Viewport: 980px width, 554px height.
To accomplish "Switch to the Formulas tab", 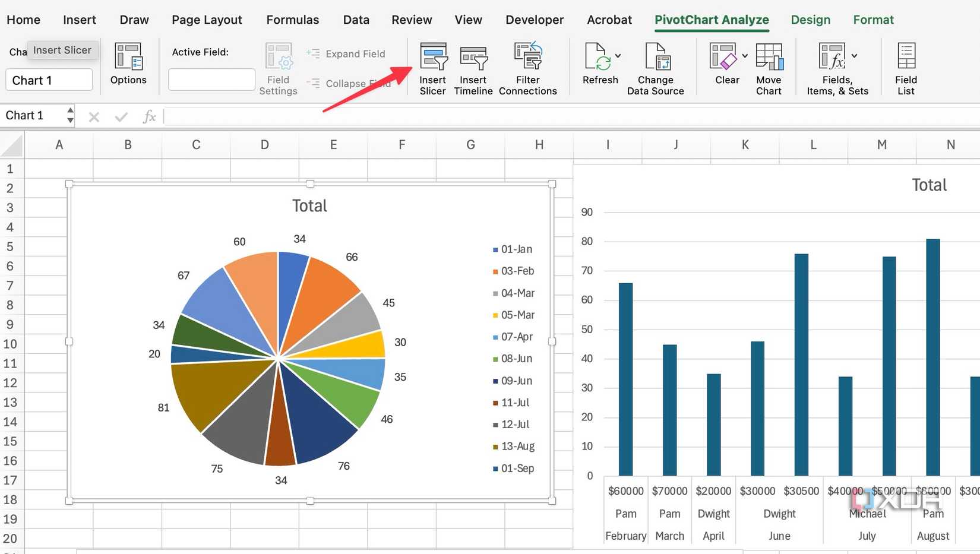I will (293, 20).
